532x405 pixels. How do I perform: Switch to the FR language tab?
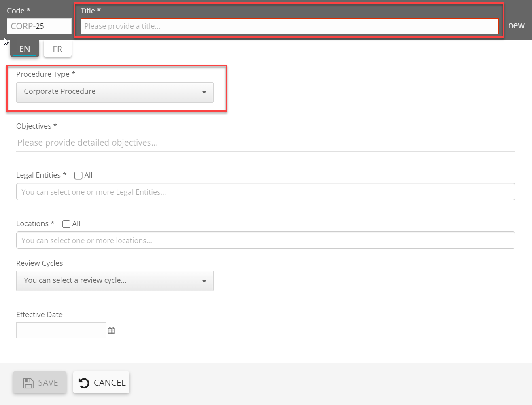coord(57,49)
